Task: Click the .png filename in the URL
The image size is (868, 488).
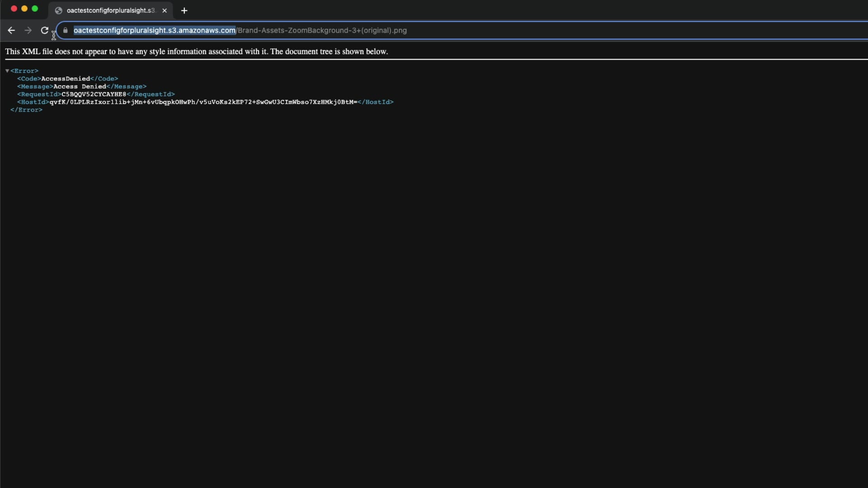Action: pyautogui.click(x=322, y=30)
